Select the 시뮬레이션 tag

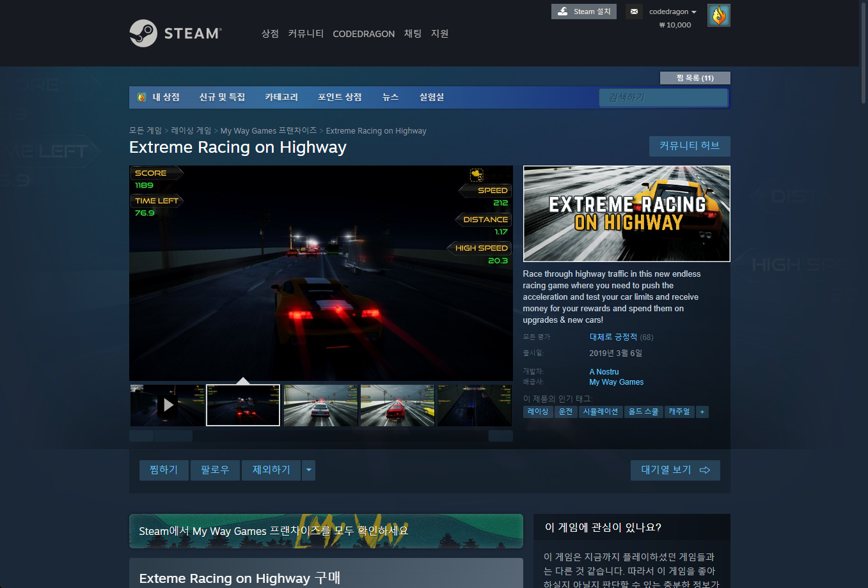tap(600, 412)
